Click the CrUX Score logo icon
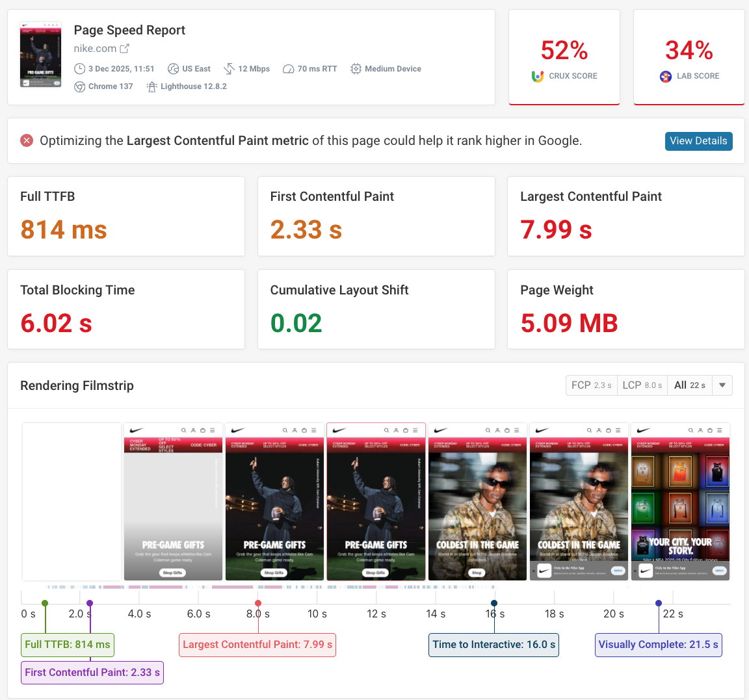Image resolution: width=749 pixels, height=700 pixels. click(x=537, y=77)
